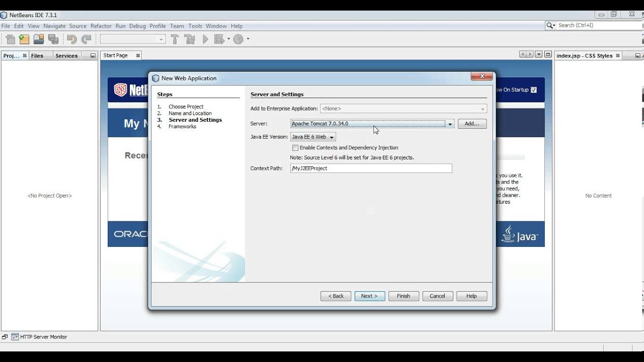The image size is (644, 362).
Task: Click the New File toolbar icon
Action: point(10,39)
